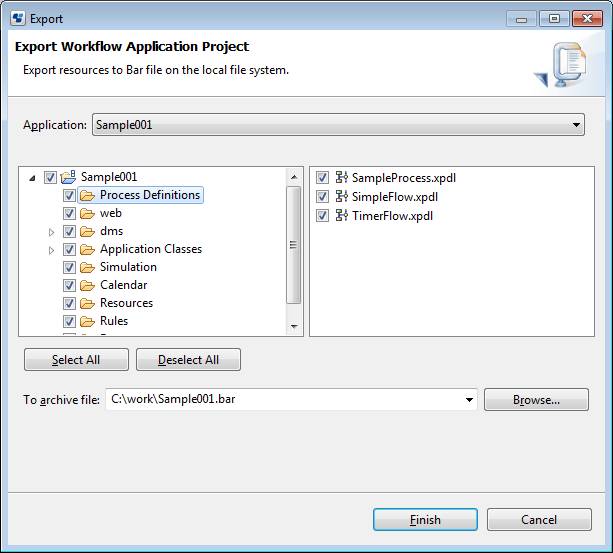This screenshot has height=553, width=613.
Task: Expand the Application Classes tree node
Action: coord(51,250)
